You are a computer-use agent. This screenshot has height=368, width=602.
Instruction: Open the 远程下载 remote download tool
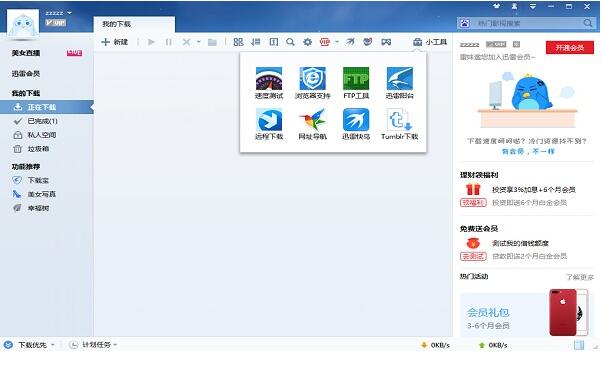(x=269, y=124)
